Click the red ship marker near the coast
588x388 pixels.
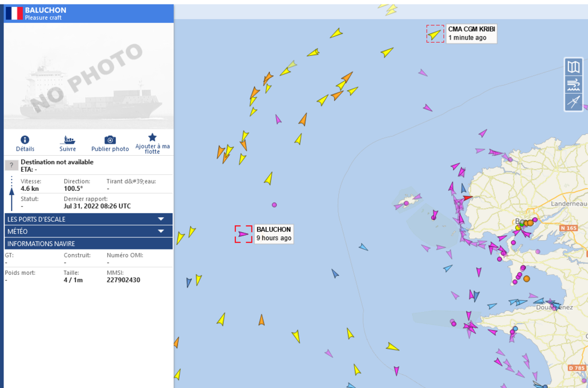point(467,197)
